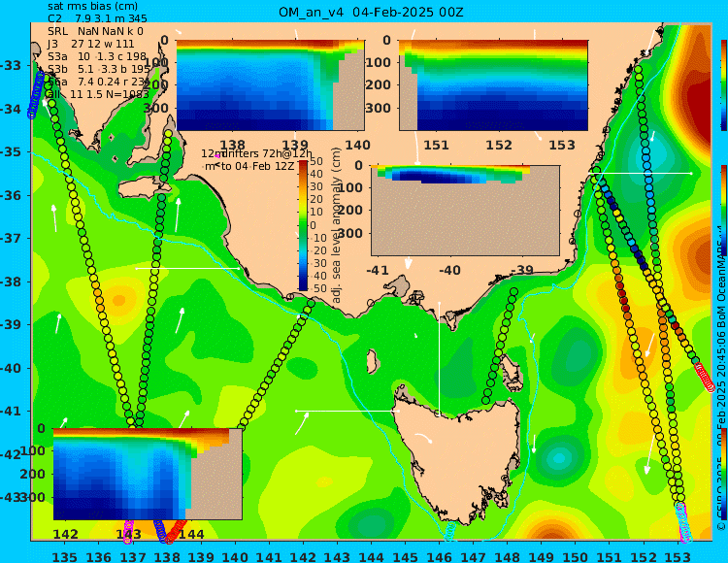Screen dimensions: 728x563
Task: Click the title OM_an_v4 04-Feb-2025 00Z
Action: pyautogui.click(x=371, y=12)
